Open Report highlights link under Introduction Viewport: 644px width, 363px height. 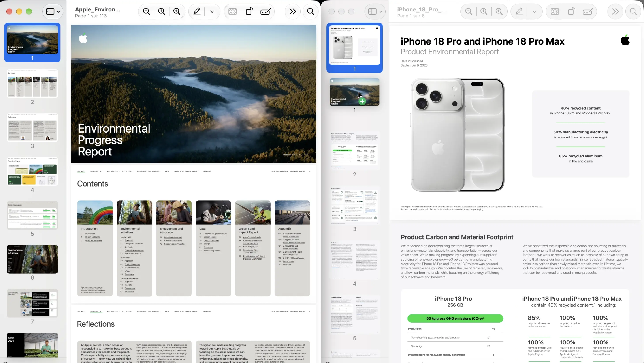(x=92, y=237)
